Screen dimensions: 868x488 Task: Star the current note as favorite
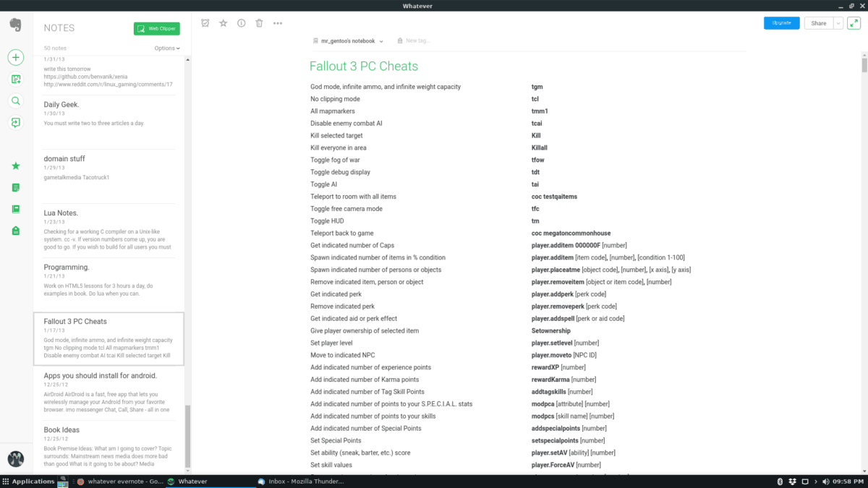pyautogui.click(x=223, y=22)
